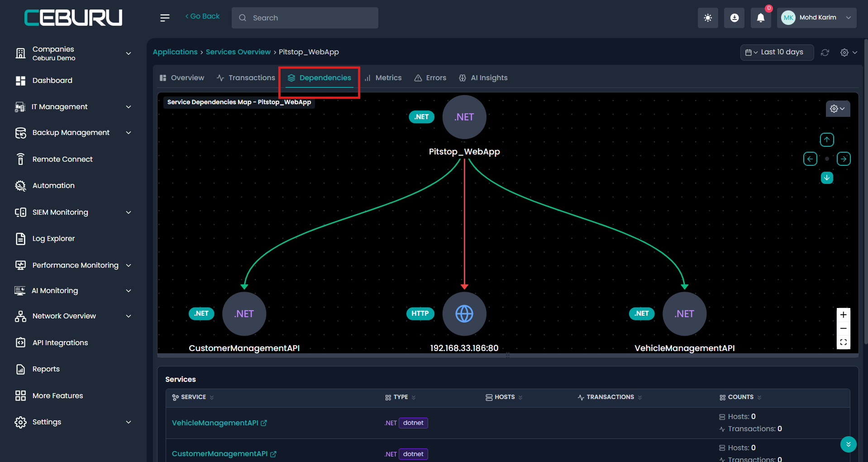The height and width of the screenshot is (462, 868).
Task: Select the 192.168.33.186:80 HTTP globe node
Action: coord(464,314)
